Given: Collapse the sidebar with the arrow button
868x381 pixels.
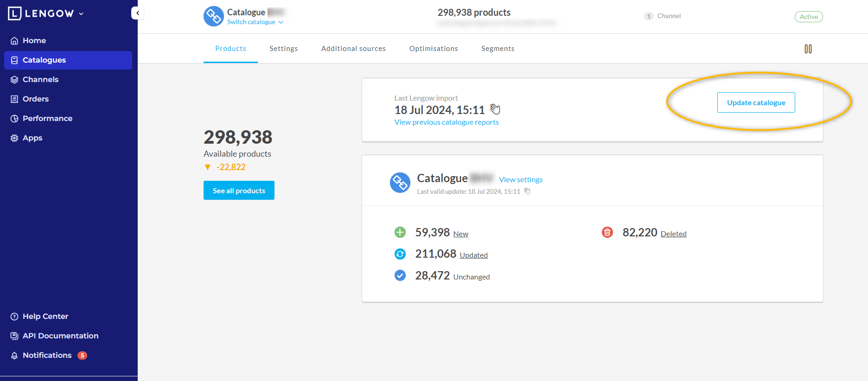Looking at the screenshot, I should pyautogui.click(x=138, y=13).
